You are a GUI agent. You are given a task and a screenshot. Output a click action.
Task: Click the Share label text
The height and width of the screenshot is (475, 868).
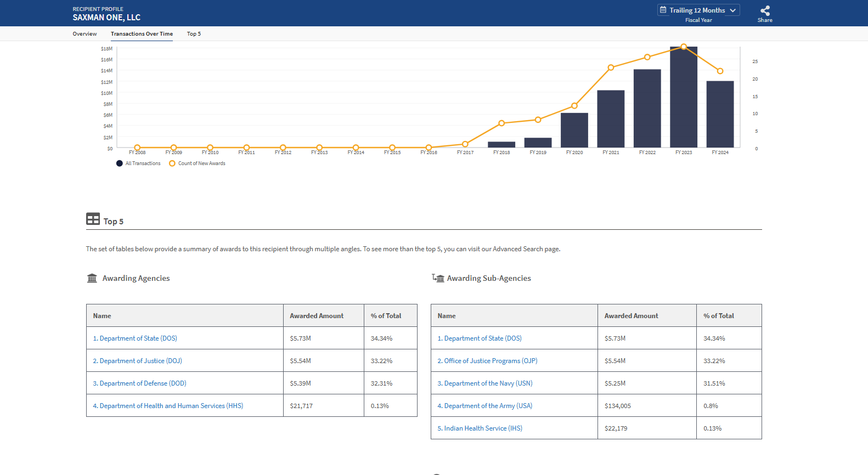click(x=765, y=20)
